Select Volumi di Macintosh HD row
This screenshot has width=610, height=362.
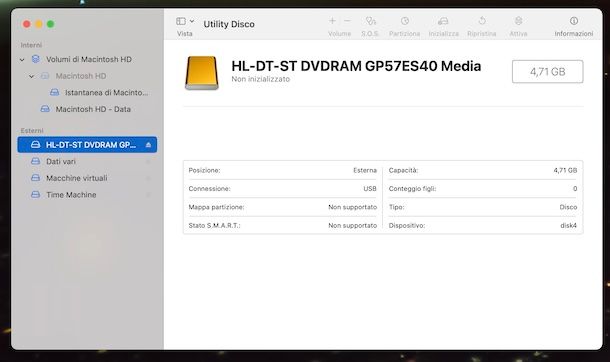point(87,59)
